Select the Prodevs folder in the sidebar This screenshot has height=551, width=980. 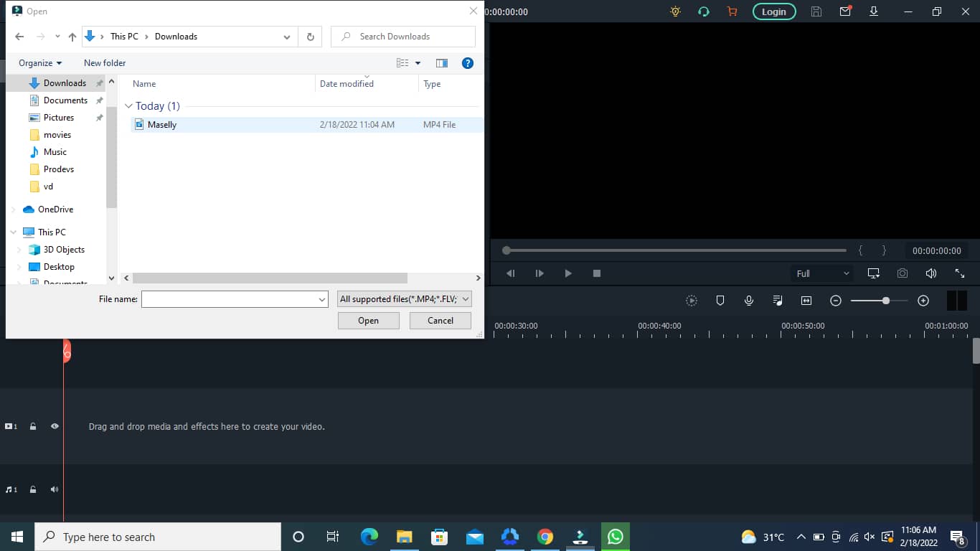point(57,169)
